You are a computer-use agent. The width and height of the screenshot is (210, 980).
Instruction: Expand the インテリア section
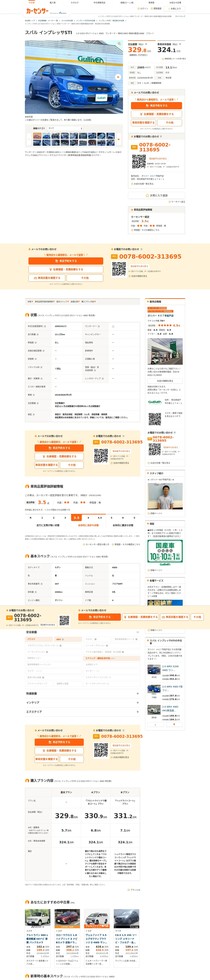coord(138,703)
